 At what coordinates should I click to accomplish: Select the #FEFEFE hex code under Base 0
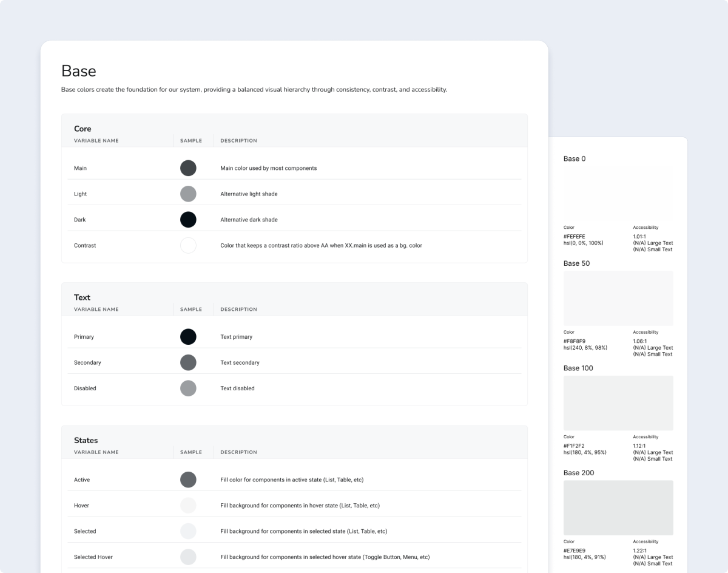click(x=575, y=237)
